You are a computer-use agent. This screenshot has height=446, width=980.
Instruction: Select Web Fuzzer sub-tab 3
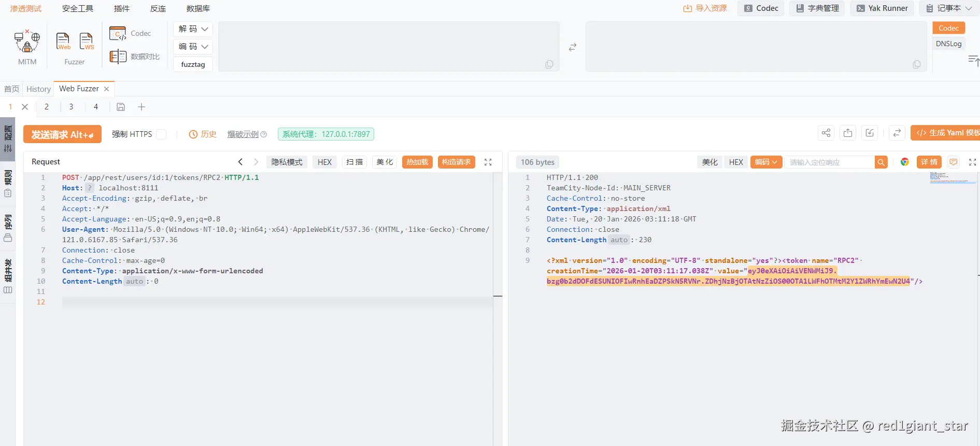coord(71,107)
